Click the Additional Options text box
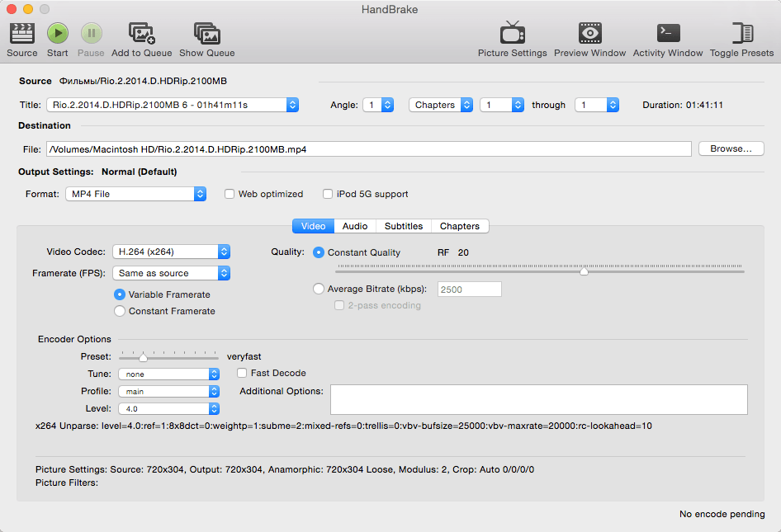 [x=539, y=400]
